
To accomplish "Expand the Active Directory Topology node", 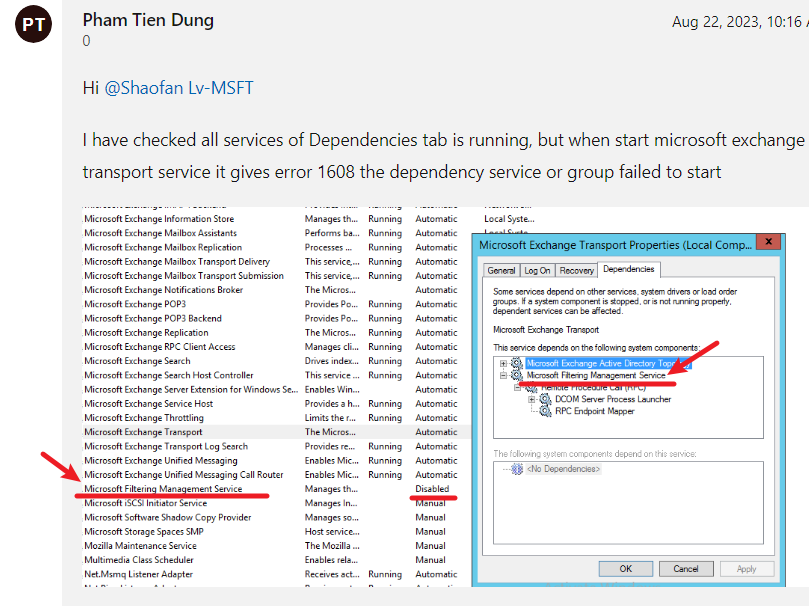I will click(x=503, y=364).
